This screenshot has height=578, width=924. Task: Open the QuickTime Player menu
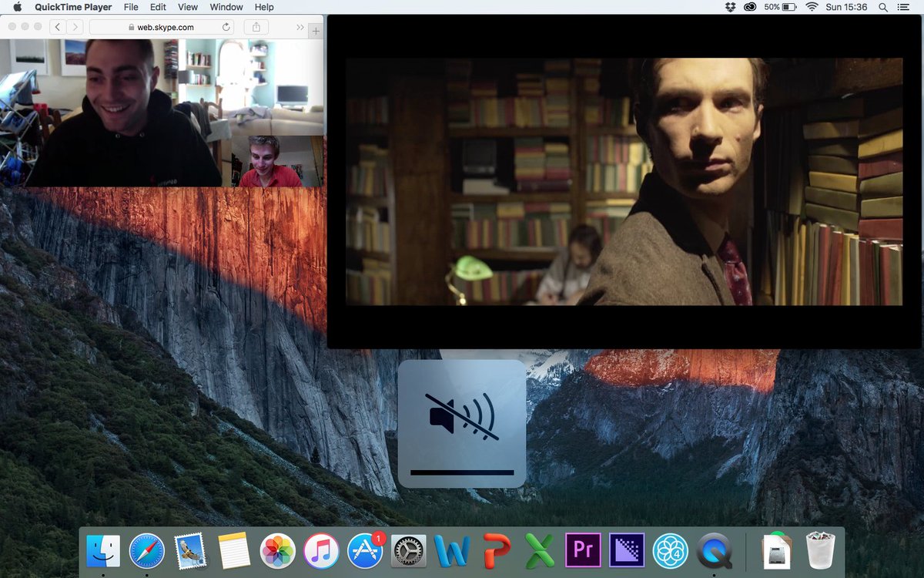pyautogui.click(x=73, y=7)
